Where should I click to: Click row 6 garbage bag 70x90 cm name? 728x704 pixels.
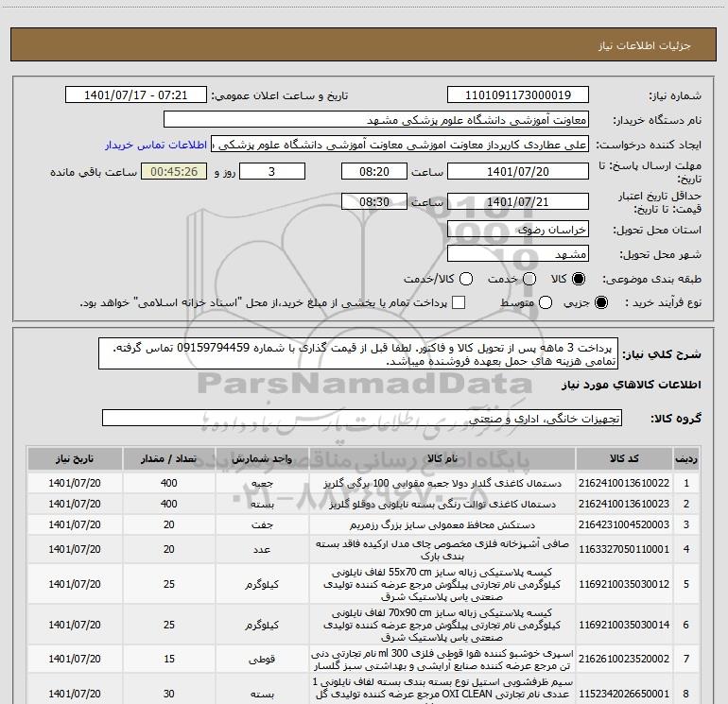[x=442, y=626]
